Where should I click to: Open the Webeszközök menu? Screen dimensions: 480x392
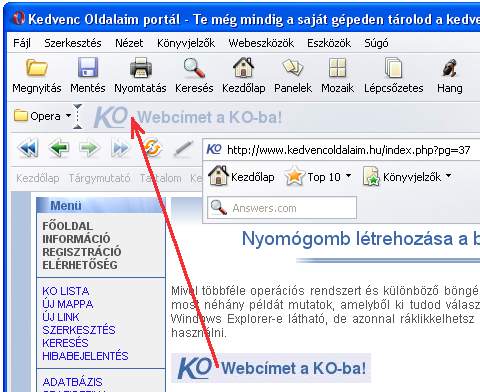[261, 43]
